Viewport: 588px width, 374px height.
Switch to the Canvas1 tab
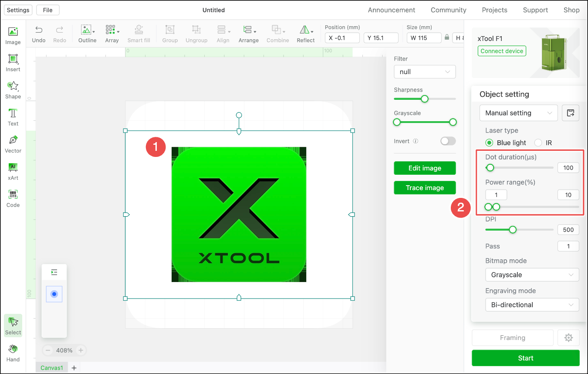coord(52,368)
